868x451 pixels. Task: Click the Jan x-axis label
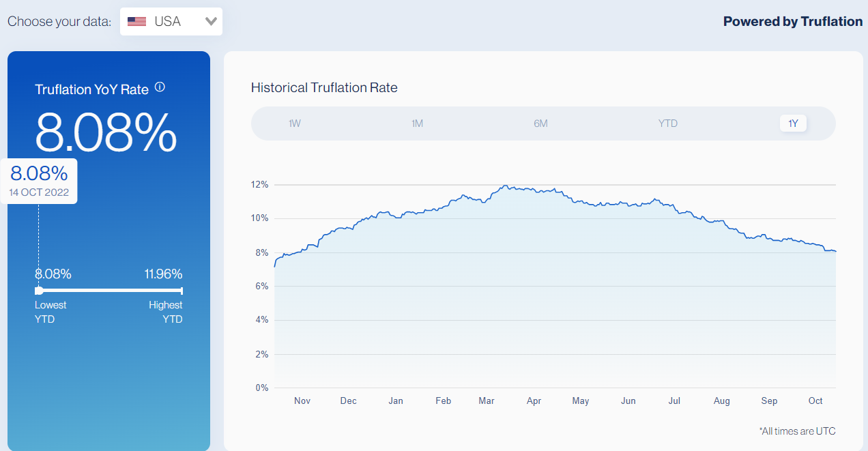[396, 401]
